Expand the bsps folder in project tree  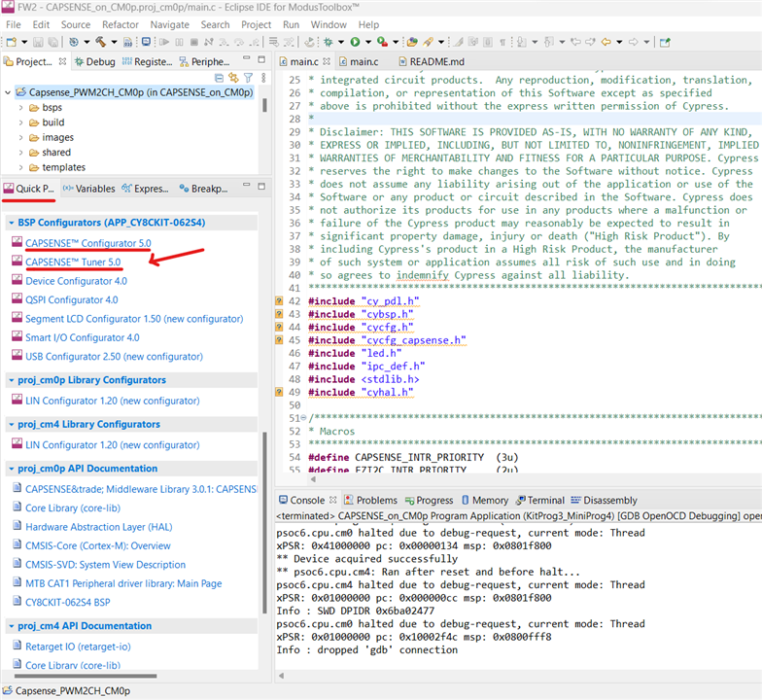[21, 108]
